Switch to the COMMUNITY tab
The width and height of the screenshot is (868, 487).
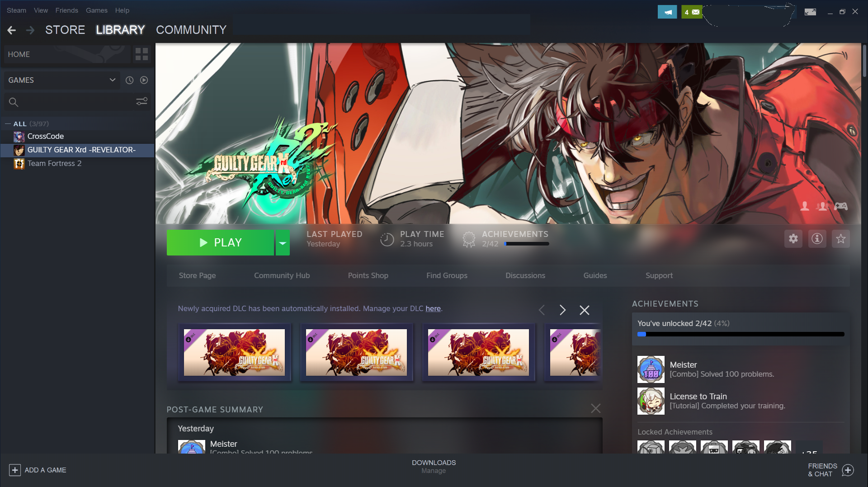pyautogui.click(x=191, y=30)
